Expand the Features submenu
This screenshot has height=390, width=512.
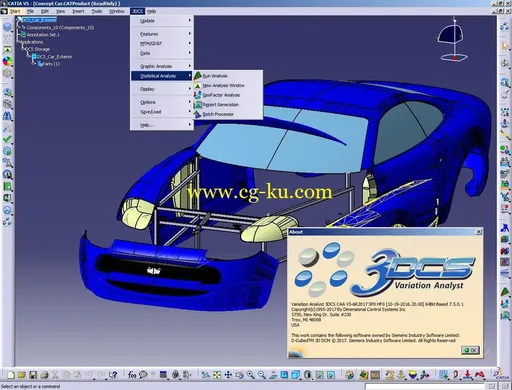click(x=162, y=34)
